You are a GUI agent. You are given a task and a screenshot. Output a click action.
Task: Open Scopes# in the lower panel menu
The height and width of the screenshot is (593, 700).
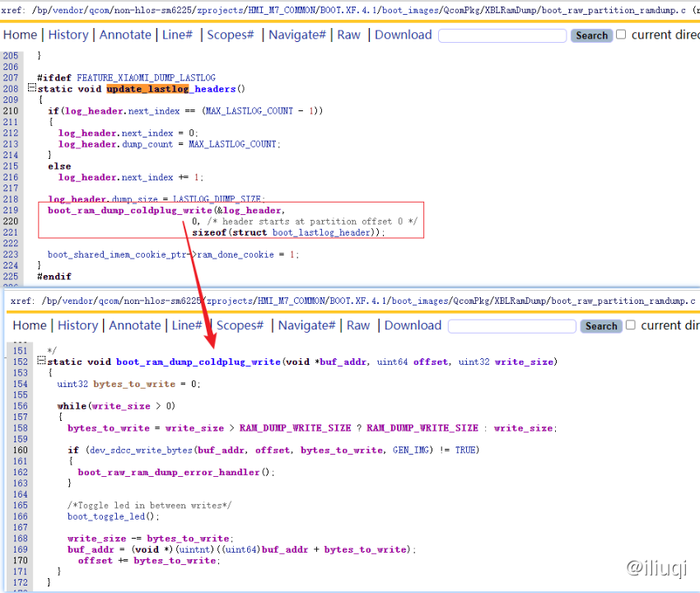(x=240, y=325)
